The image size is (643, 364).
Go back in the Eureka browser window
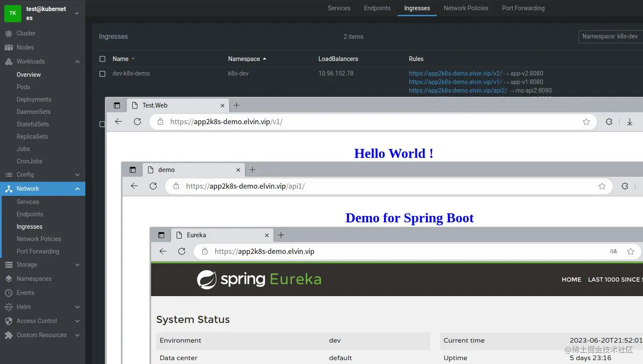point(163,251)
